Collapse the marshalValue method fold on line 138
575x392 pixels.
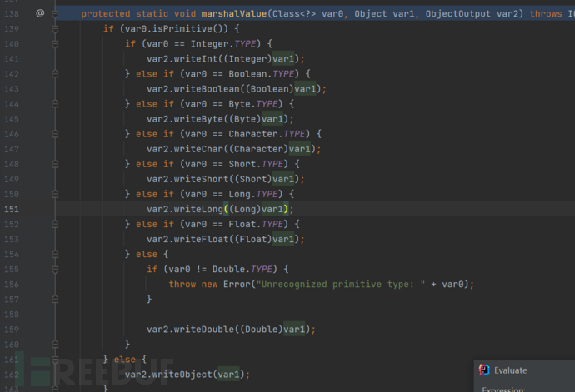click(x=55, y=14)
